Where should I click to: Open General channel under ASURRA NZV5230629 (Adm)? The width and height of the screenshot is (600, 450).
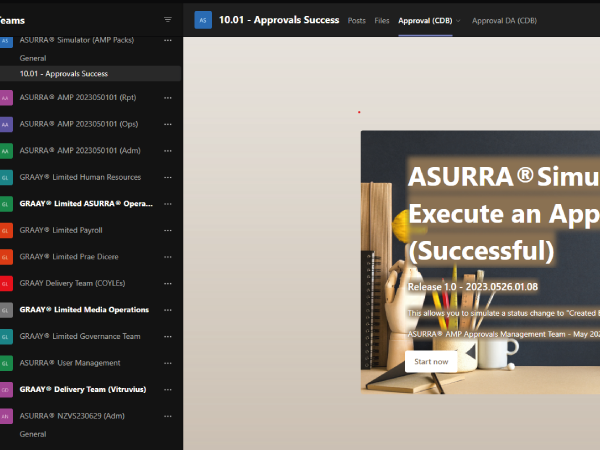33,434
